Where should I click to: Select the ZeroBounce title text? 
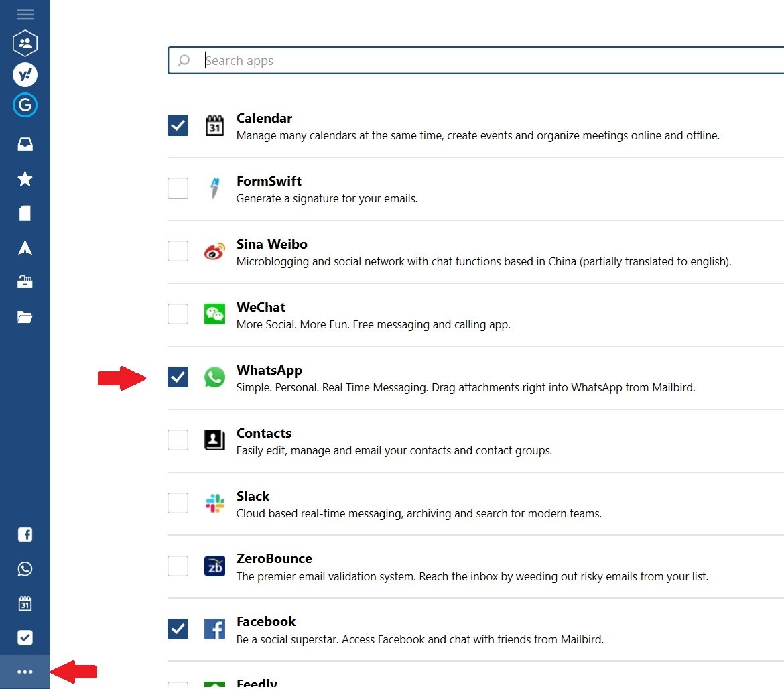tap(274, 558)
